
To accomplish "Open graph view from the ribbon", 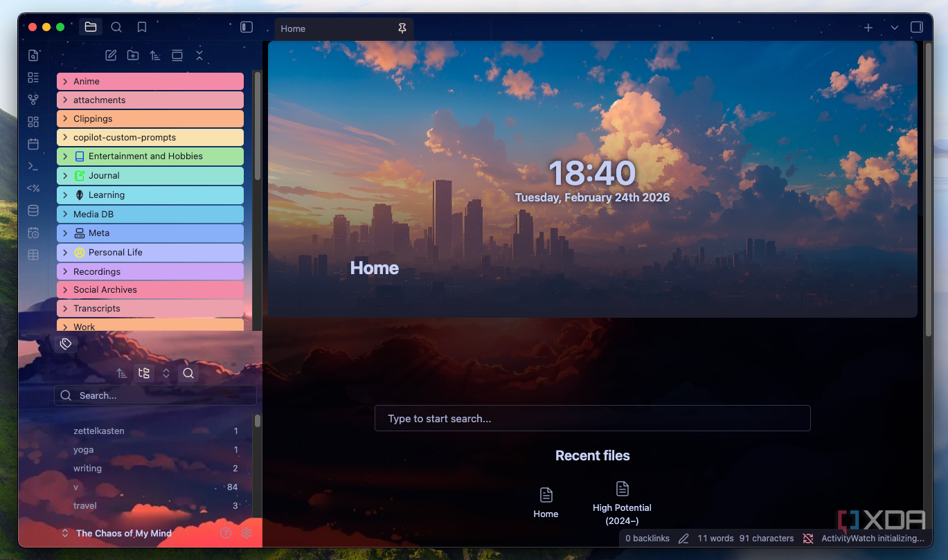I will pos(33,100).
